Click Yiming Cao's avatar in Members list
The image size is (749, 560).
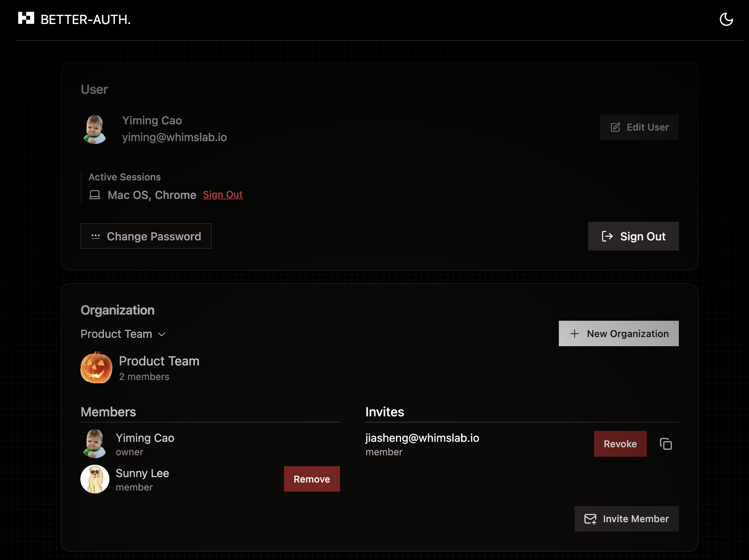point(95,444)
